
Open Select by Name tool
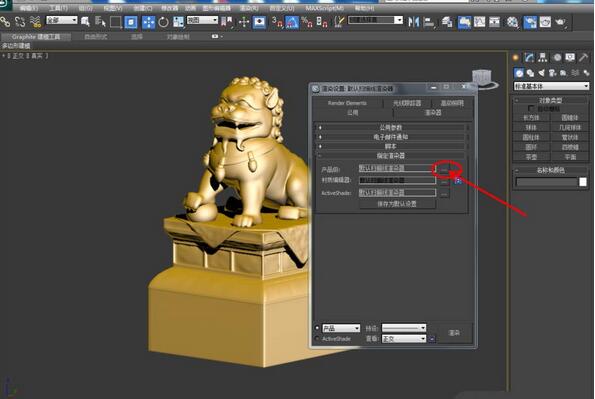(100, 22)
